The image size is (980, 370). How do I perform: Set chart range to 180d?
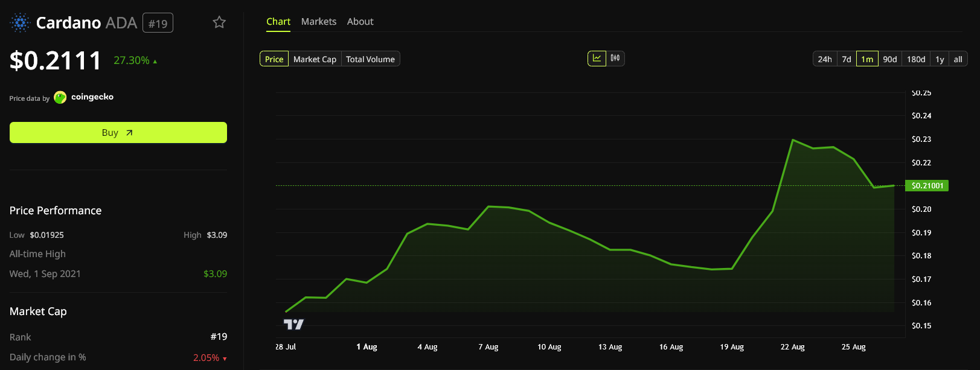pyautogui.click(x=916, y=59)
